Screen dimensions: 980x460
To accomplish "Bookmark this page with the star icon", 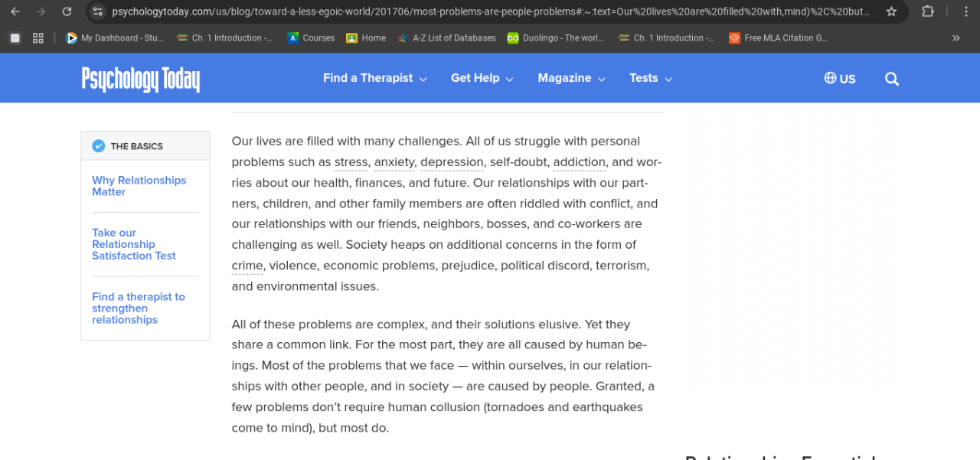I will click(891, 11).
